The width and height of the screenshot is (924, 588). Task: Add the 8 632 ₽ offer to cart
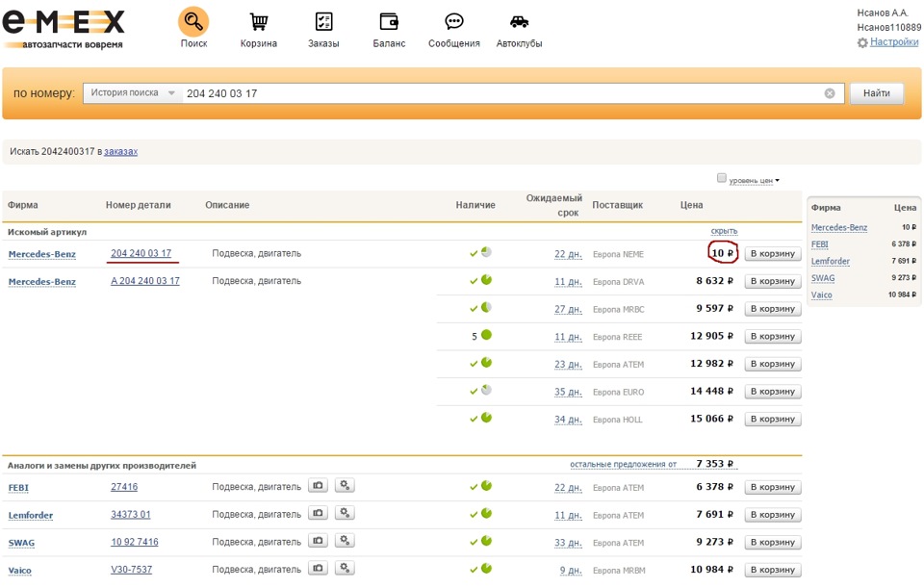[773, 281]
